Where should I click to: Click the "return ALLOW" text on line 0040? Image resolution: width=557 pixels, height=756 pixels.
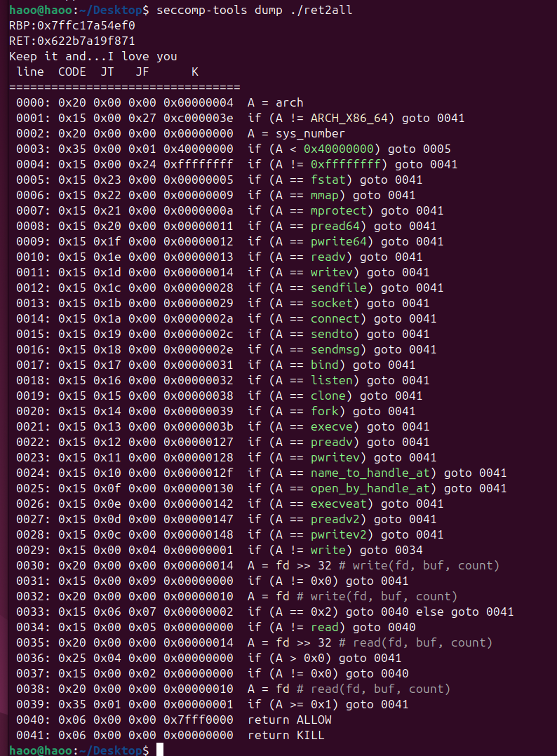click(290, 720)
